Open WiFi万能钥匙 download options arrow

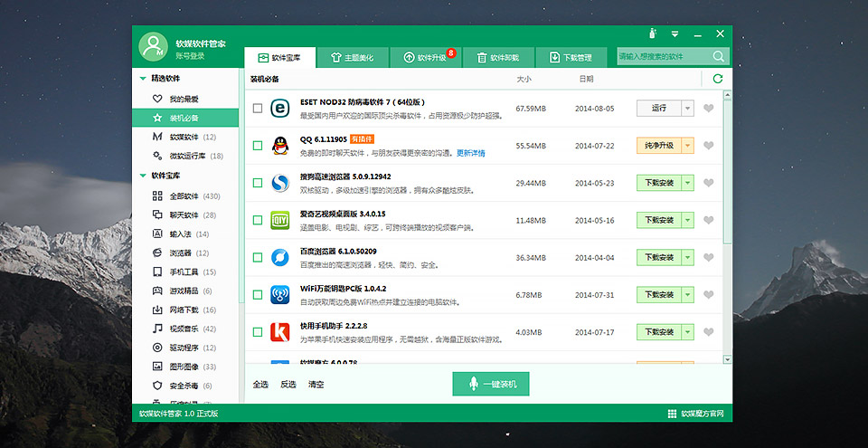pyautogui.click(x=687, y=294)
